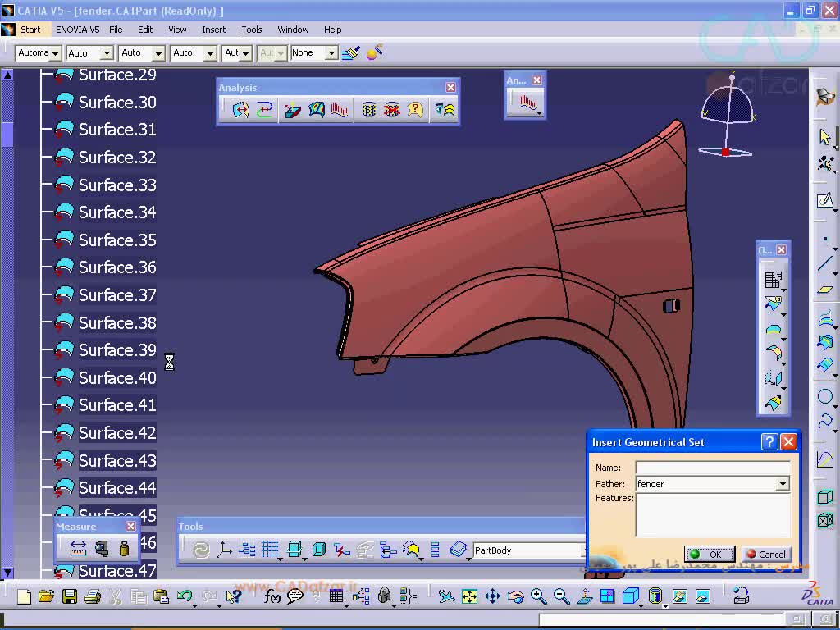
Task: Click the Undo arrow icon
Action: click(x=185, y=597)
